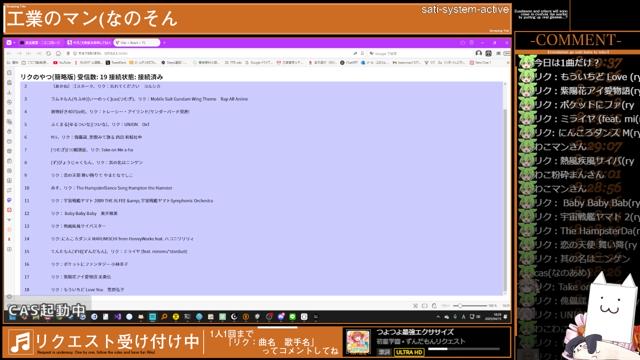
Task: Seek using the now-playing progress bar
Action: tap(464, 349)
